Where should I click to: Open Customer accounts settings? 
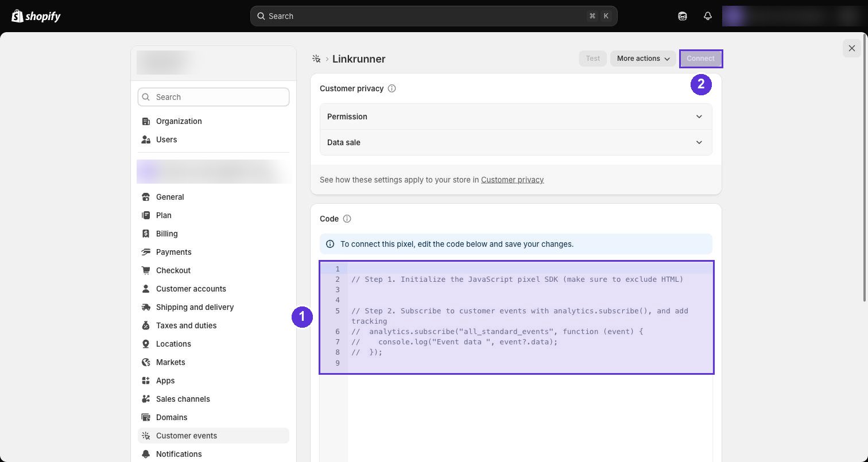point(214,289)
